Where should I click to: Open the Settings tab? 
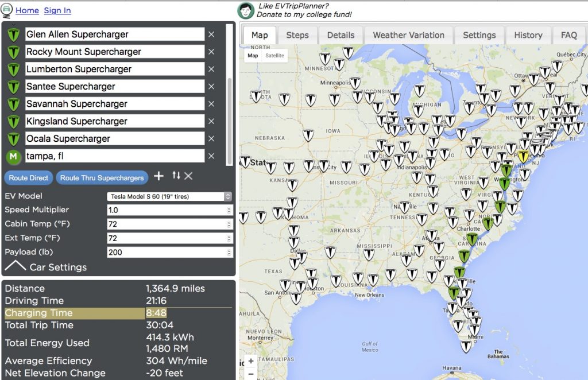tap(479, 35)
